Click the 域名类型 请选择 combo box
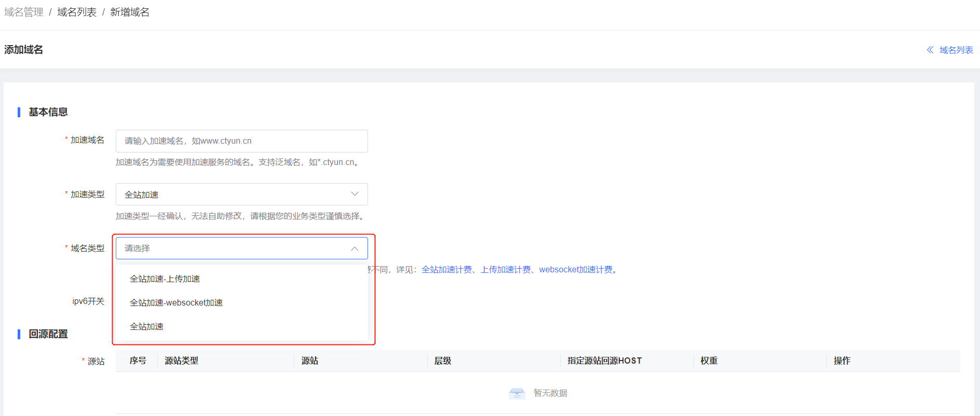Image resolution: width=980 pixels, height=416 pixels. click(242, 248)
